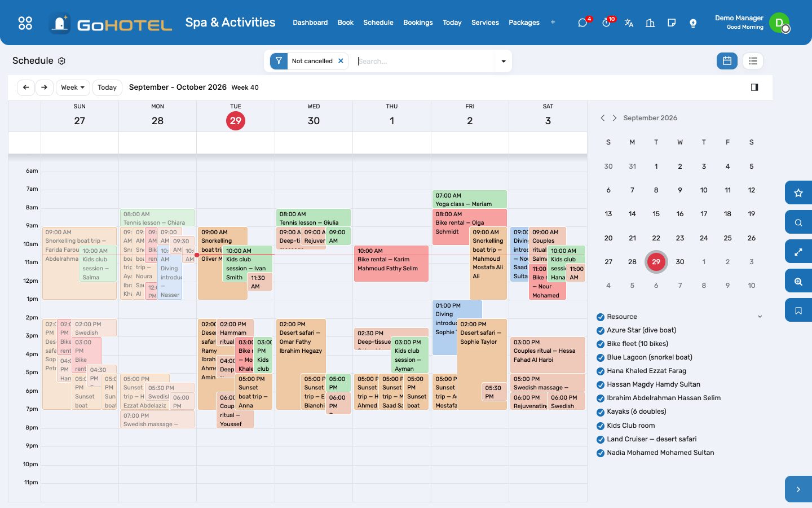Image resolution: width=812 pixels, height=508 pixels.
Task: Click the zoom-in side button
Action: coord(798,281)
